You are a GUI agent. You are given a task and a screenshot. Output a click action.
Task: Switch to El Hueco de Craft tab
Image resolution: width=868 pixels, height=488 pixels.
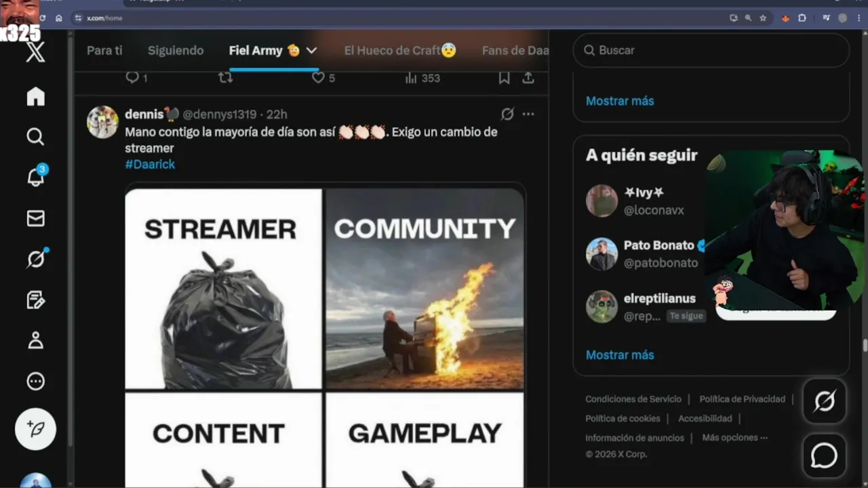tap(400, 50)
